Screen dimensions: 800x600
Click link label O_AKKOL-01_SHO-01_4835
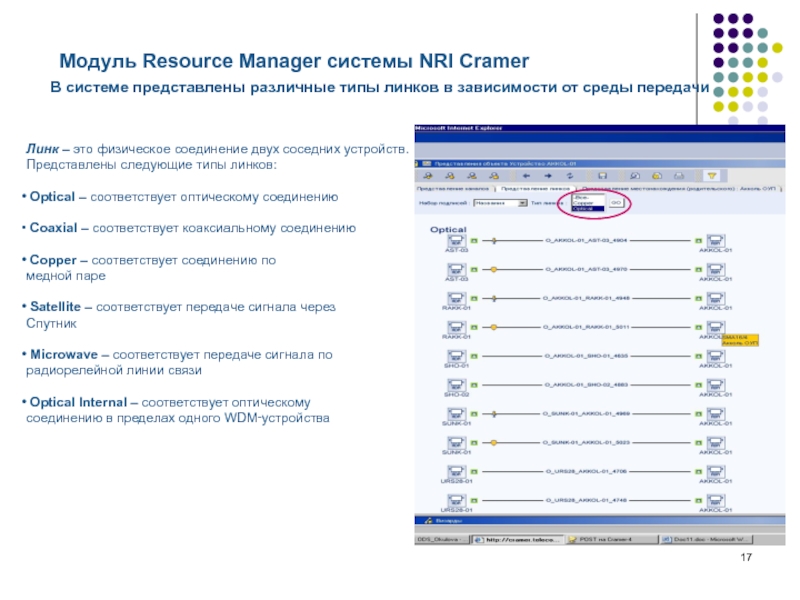point(586,356)
